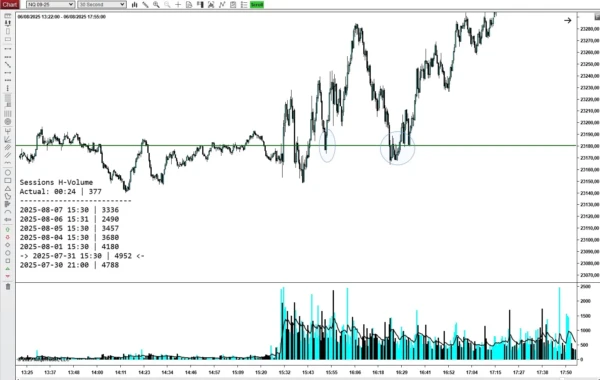Click the zoom in magnifier icon
Image resolution: width=600 pixels, height=380 pixels.
coord(156,5)
